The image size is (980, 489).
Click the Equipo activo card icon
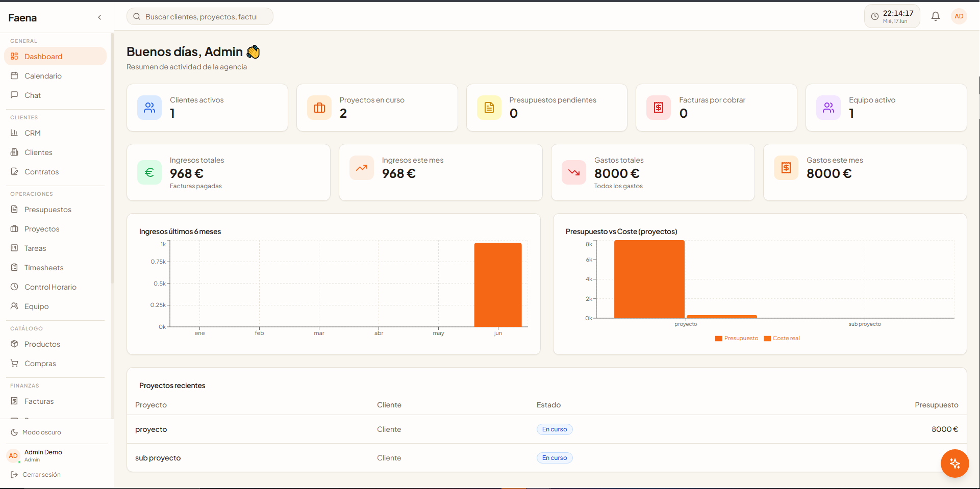tap(828, 108)
